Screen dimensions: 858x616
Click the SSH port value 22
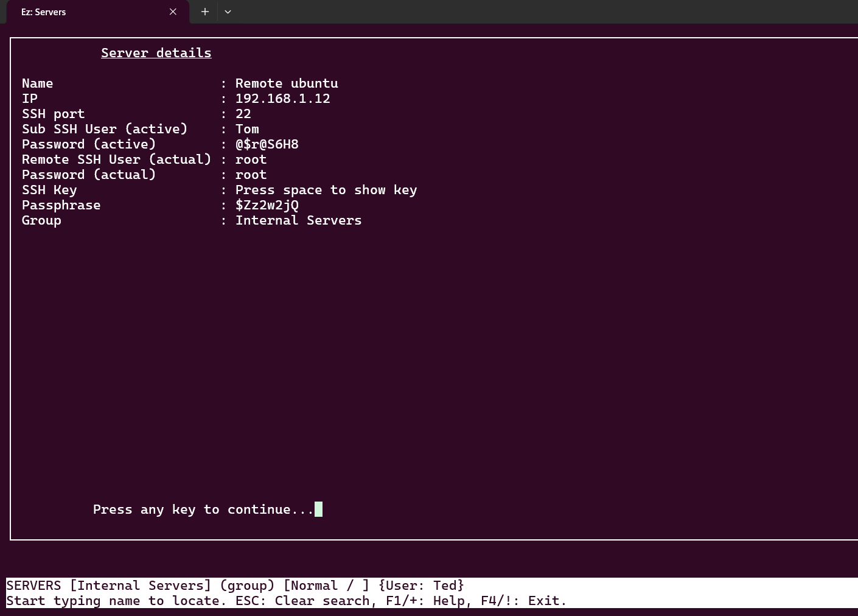point(243,114)
